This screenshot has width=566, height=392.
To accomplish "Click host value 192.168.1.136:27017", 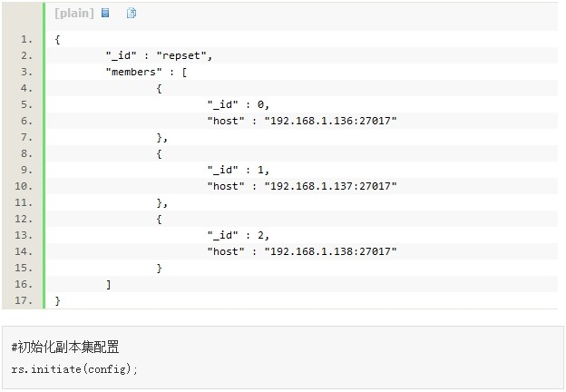I will (330, 121).
